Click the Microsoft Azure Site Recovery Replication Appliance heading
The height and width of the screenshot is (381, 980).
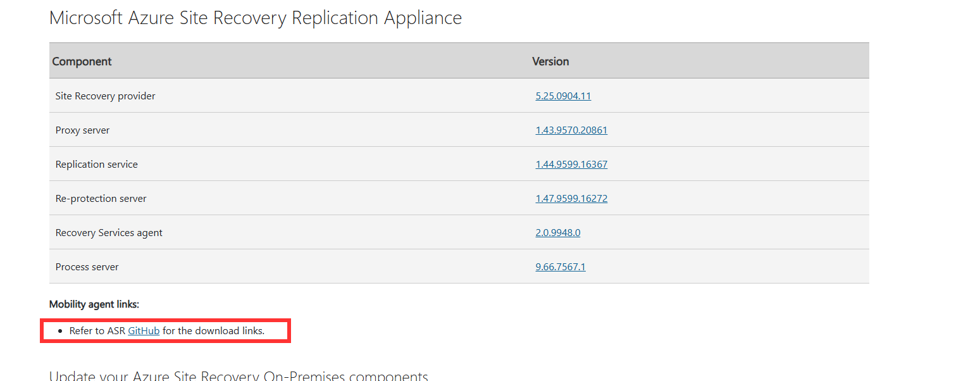(x=256, y=18)
